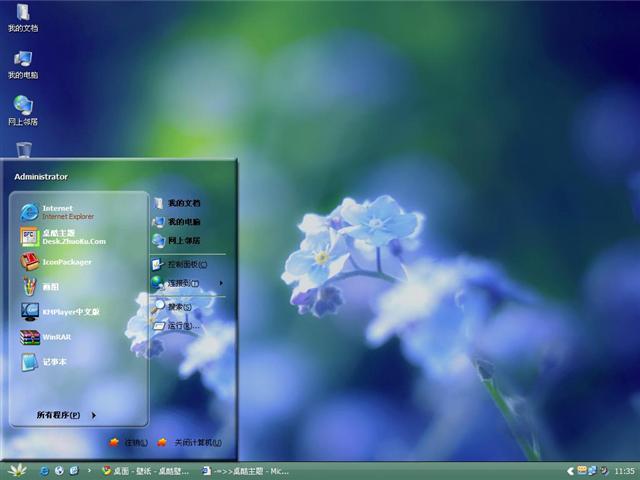Open 画图 paint program
The width and height of the screenshot is (640, 480).
50,286
